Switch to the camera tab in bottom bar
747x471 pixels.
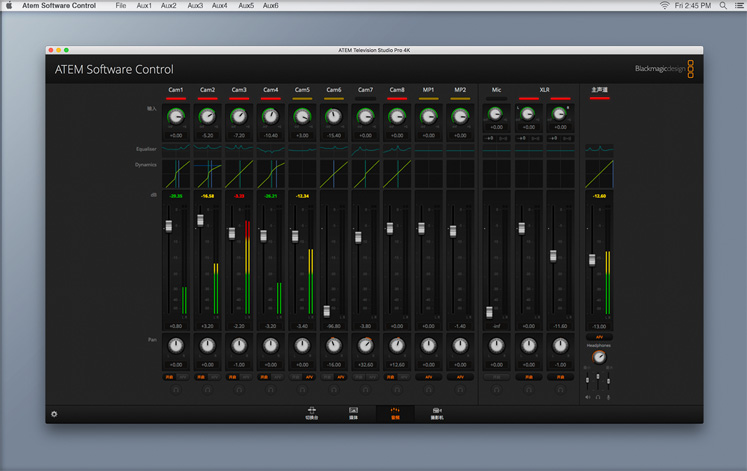(x=438, y=411)
